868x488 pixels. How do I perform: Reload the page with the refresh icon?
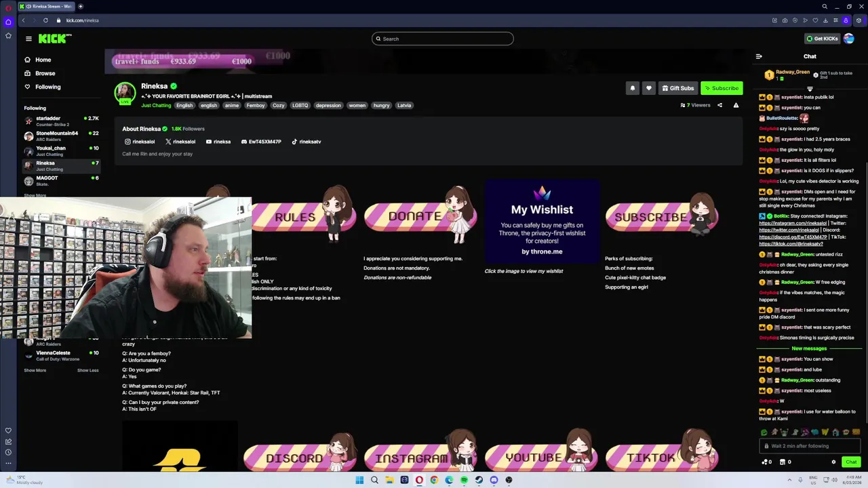(45, 20)
